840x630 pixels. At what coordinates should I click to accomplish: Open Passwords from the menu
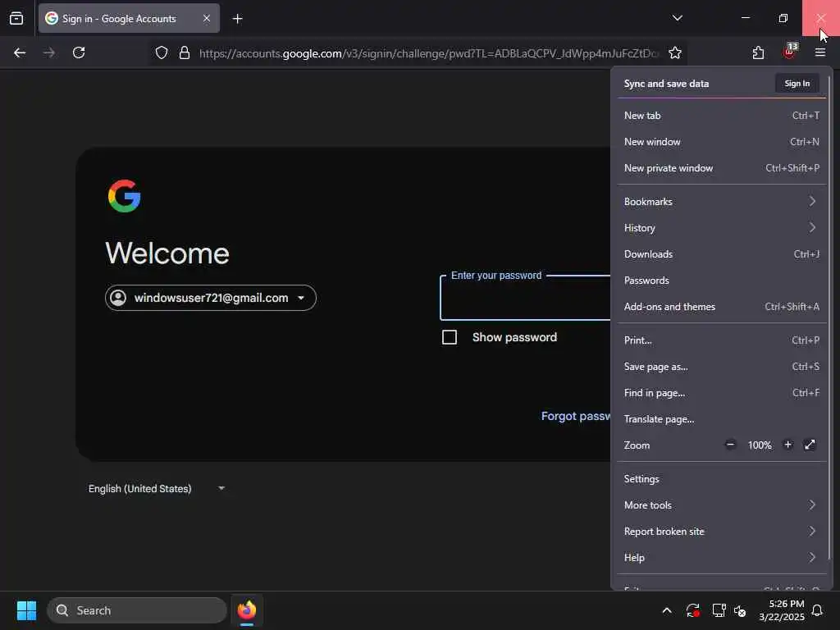point(722,281)
